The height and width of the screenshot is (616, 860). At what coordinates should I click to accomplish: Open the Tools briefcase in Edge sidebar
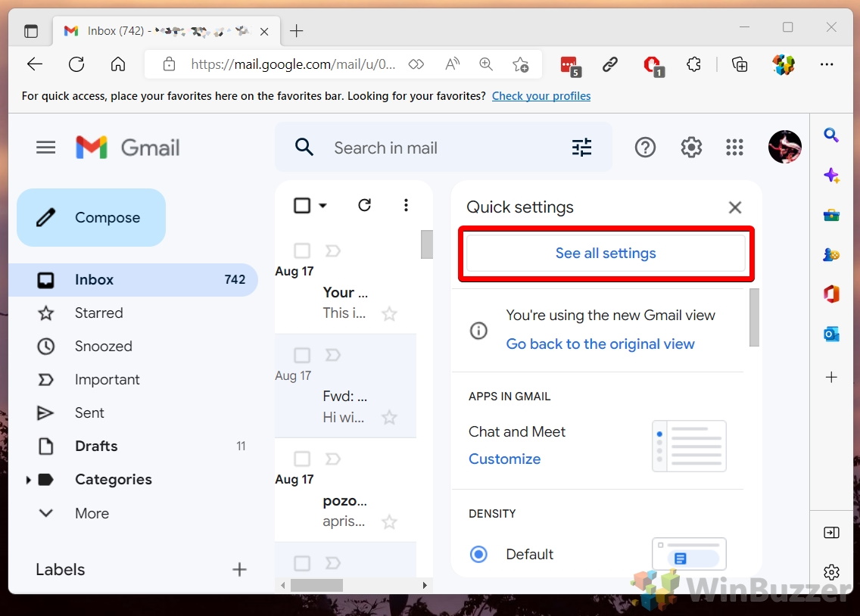tap(831, 216)
